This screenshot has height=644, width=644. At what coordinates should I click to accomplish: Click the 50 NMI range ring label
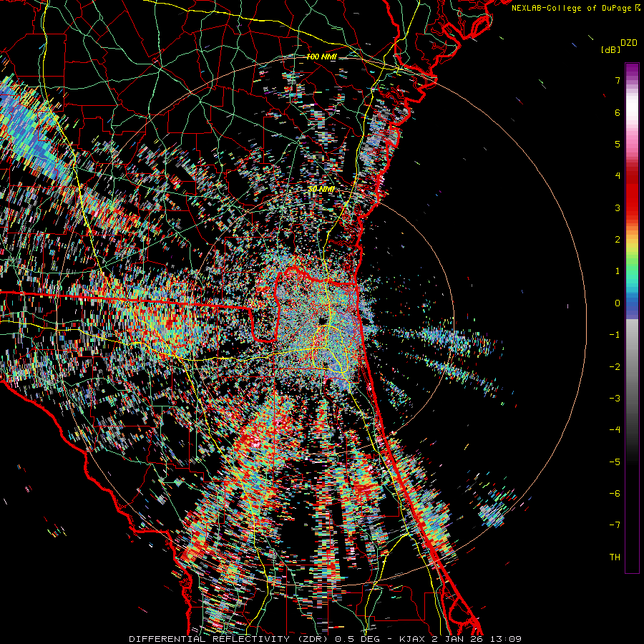click(321, 190)
